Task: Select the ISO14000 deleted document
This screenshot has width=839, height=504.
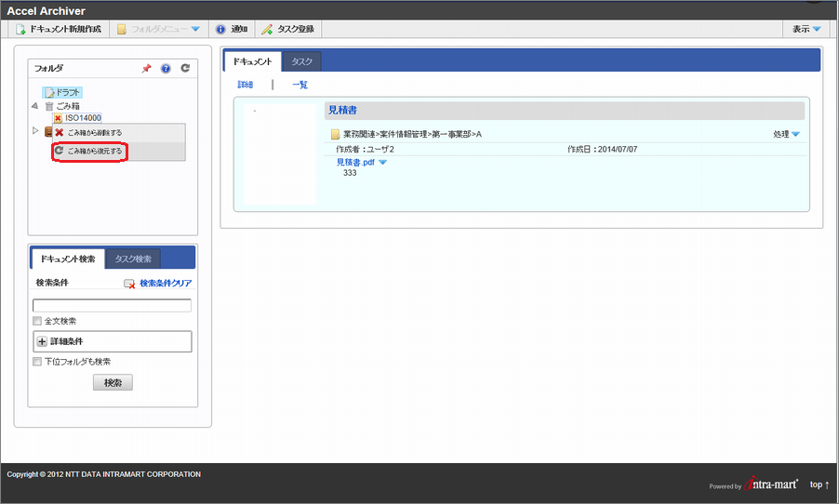Action: [82, 118]
